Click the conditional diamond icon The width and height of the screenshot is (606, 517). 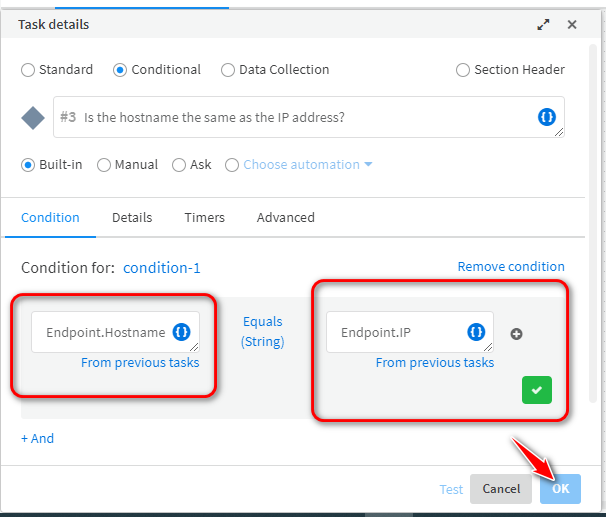34,118
